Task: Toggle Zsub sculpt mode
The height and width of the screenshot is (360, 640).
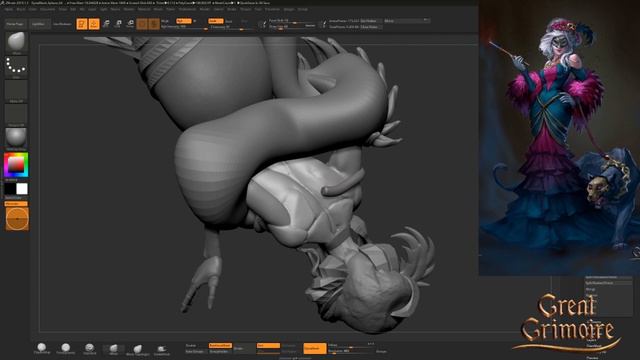Action: tap(229, 21)
